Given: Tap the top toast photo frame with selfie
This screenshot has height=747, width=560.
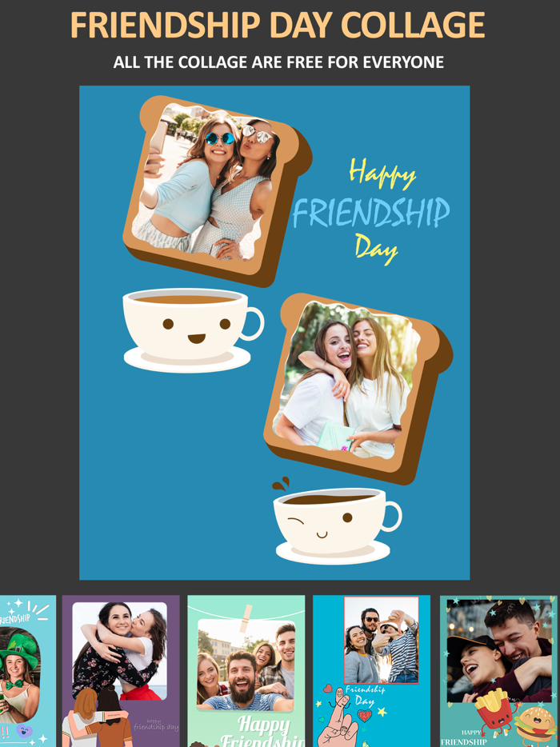Looking at the screenshot, I should (217, 190).
